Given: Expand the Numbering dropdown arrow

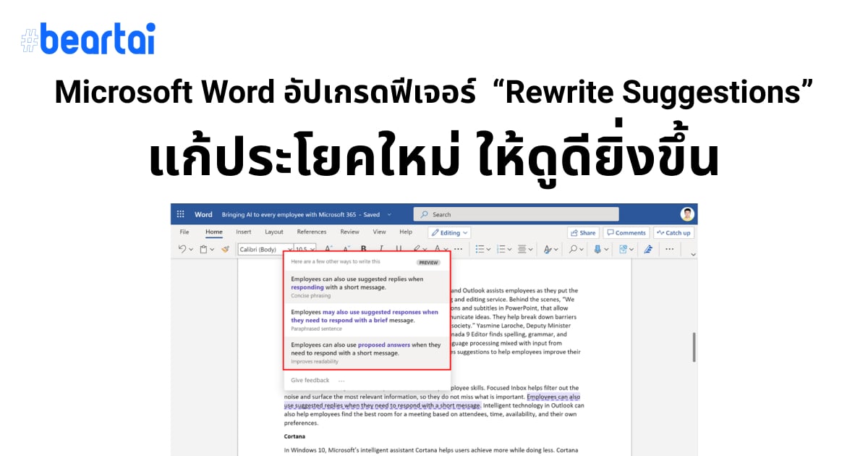Looking at the screenshot, I should tap(509, 250).
